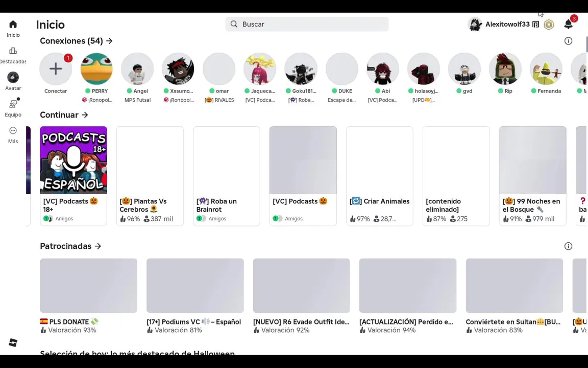Click omar's RIVALES status text
588x368 pixels.
[219, 100]
